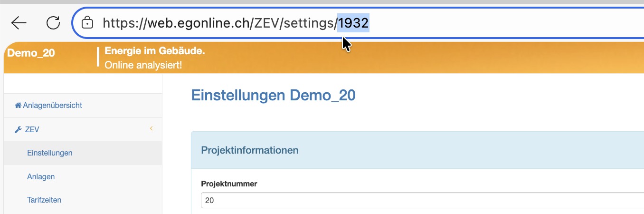Screen dimensions: 644x214
Task: Click the wrench icon next to ZEV
Action: pos(18,129)
